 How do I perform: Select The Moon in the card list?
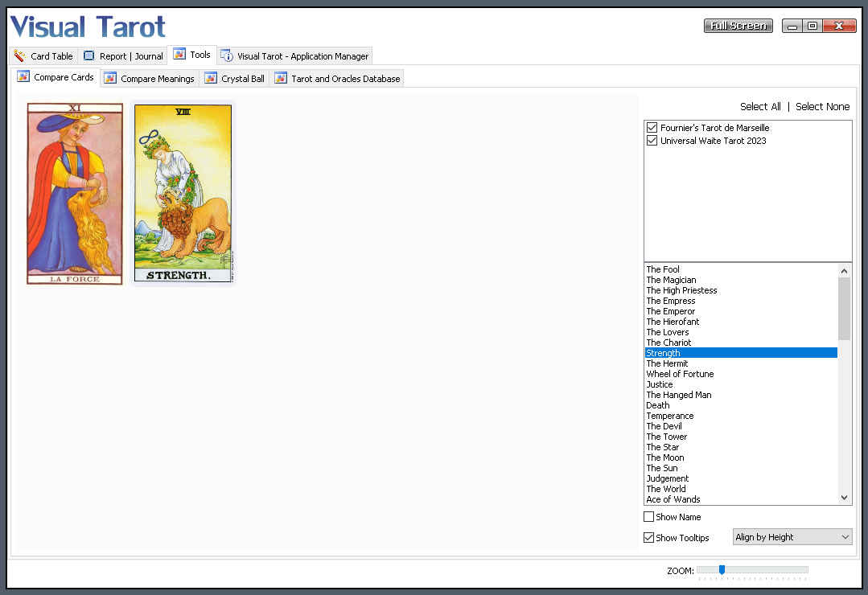(x=741, y=458)
